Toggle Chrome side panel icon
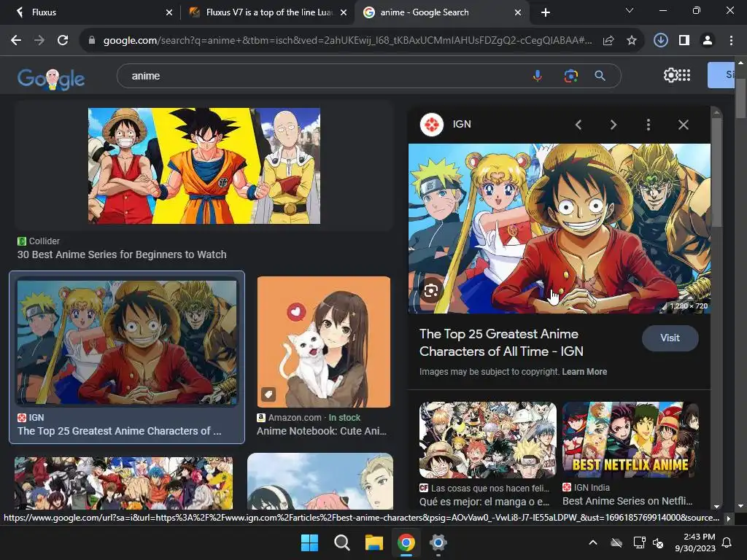This screenshot has width=747, height=560. coord(684,41)
